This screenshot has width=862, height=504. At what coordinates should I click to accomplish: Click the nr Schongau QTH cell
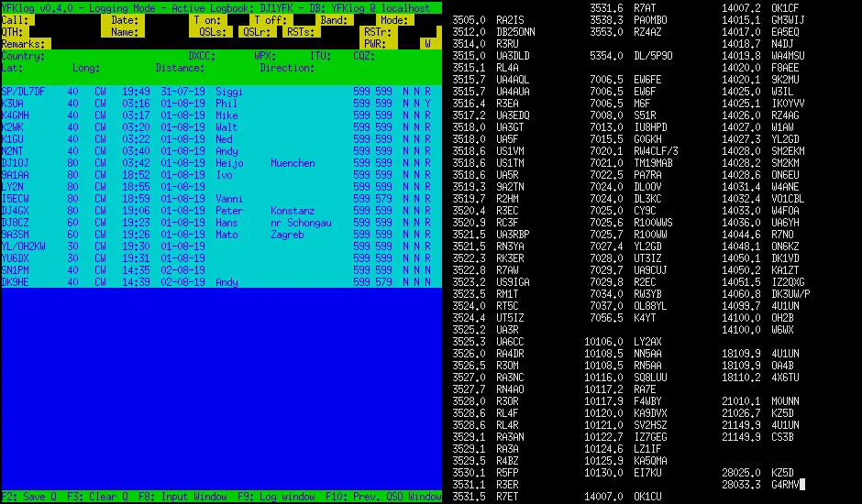[301, 223]
